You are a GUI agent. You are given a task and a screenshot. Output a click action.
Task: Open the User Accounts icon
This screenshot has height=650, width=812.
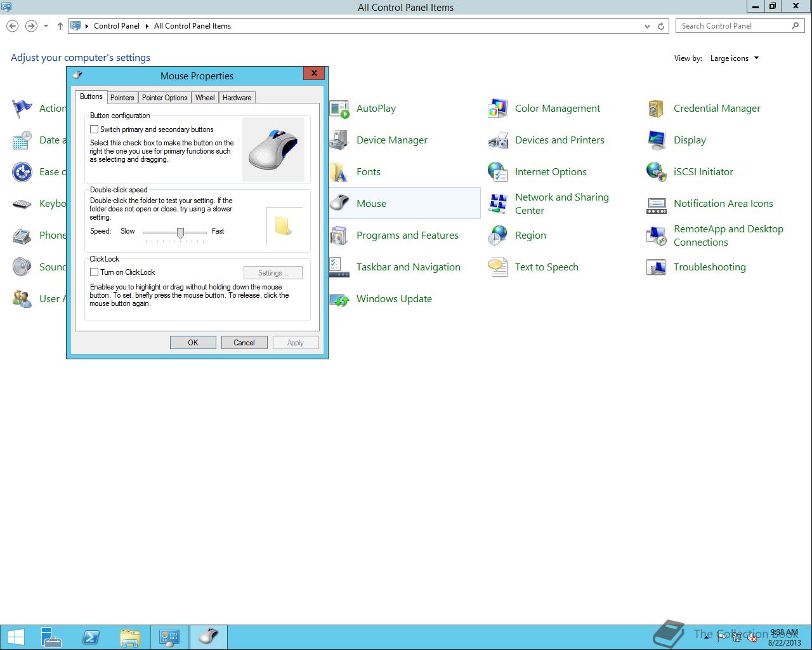(22, 299)
